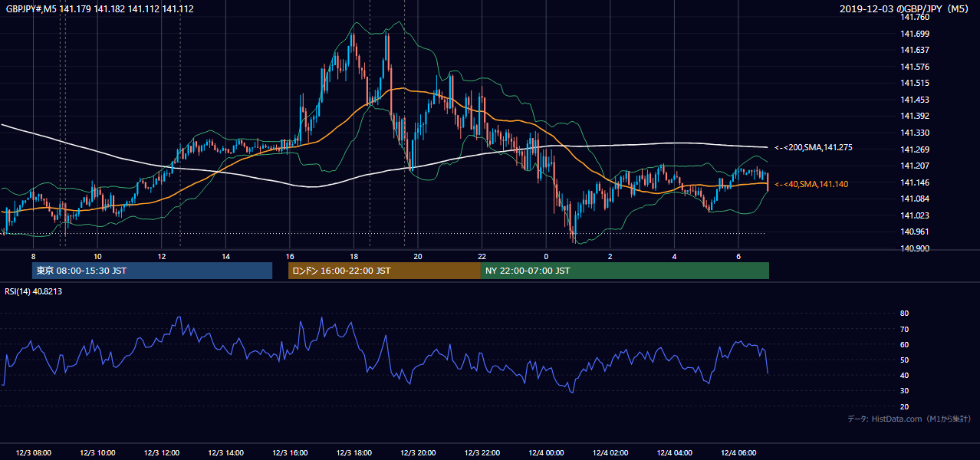The image size is (980, 460).
Task: Click price axis value 141.453
Action: pos(914,100)
